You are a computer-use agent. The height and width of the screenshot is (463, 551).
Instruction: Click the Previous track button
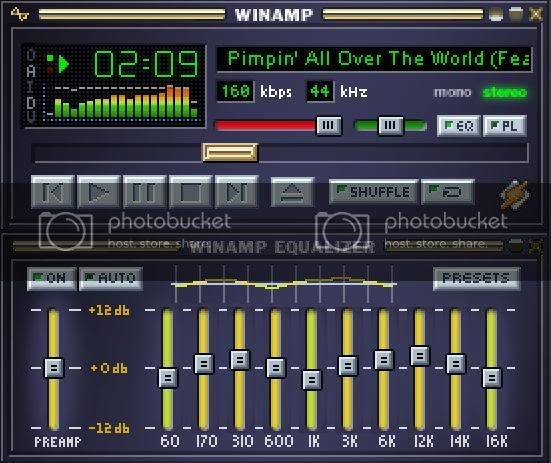[53, 192]
